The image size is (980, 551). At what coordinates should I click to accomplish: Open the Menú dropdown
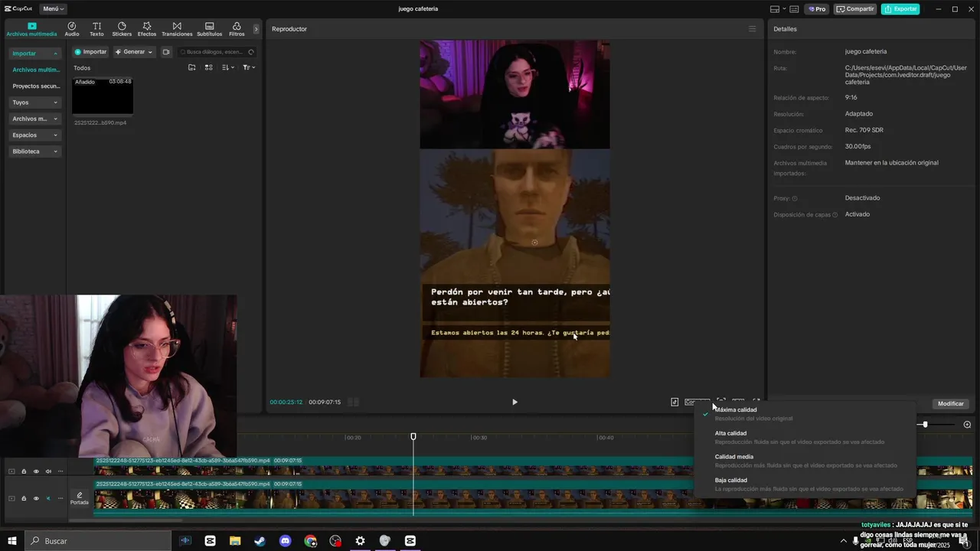(x=53, y=9)
